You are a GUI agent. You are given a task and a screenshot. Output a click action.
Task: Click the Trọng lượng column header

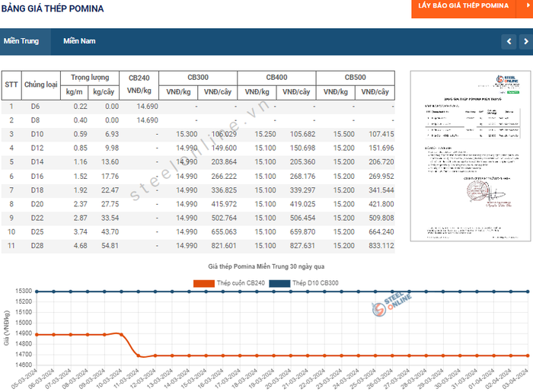coord(90,78)
